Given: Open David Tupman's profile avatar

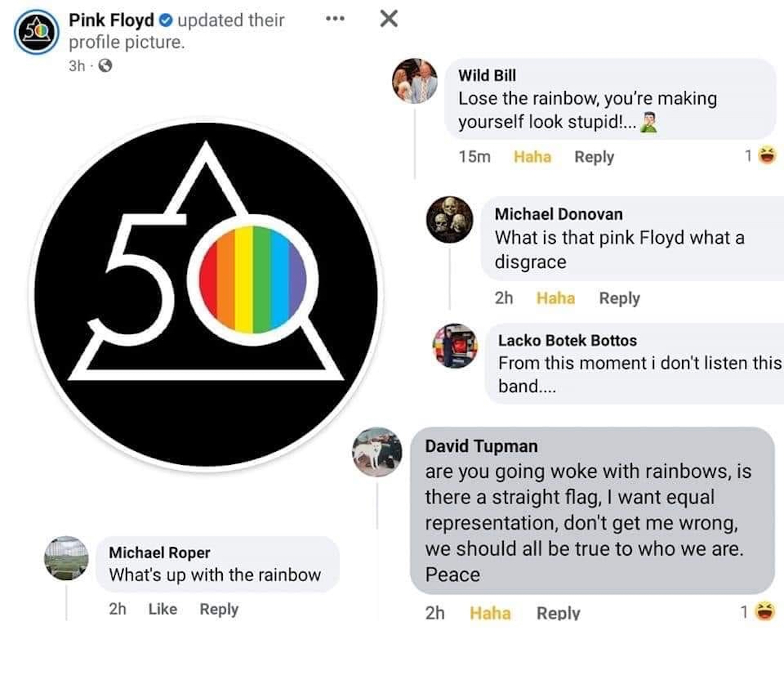Looking at the screenshot, I should point(377,452).
